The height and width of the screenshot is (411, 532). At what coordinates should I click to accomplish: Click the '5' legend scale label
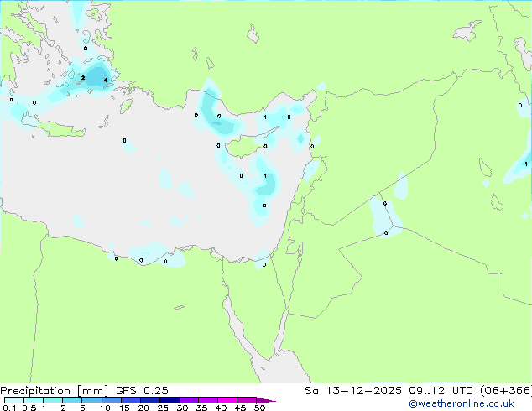[x=82, y=408]
